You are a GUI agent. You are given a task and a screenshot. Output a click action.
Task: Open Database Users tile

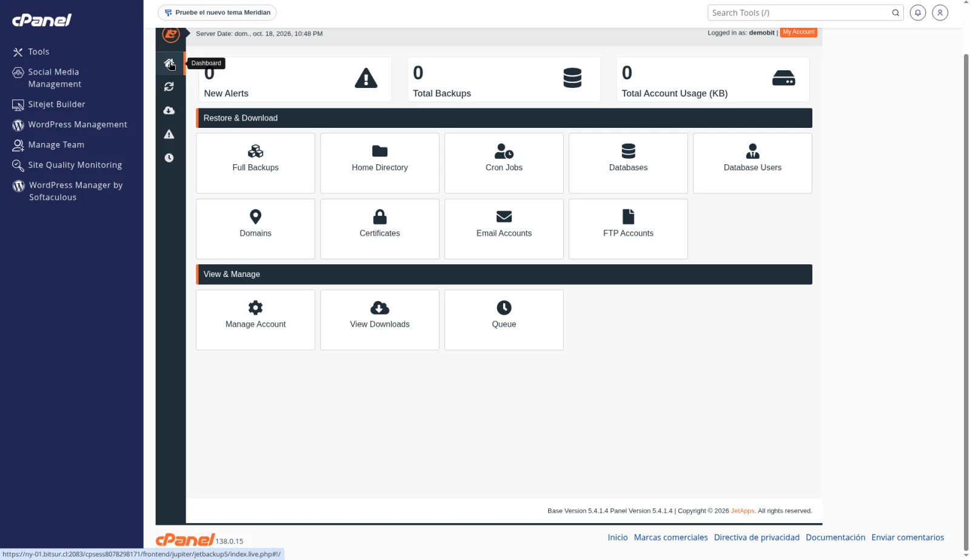pyautogui.click(x=752, y=163)
